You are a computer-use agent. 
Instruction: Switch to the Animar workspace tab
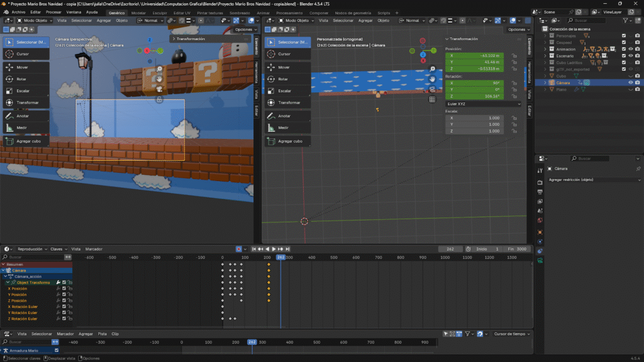(x=264, y=13)
